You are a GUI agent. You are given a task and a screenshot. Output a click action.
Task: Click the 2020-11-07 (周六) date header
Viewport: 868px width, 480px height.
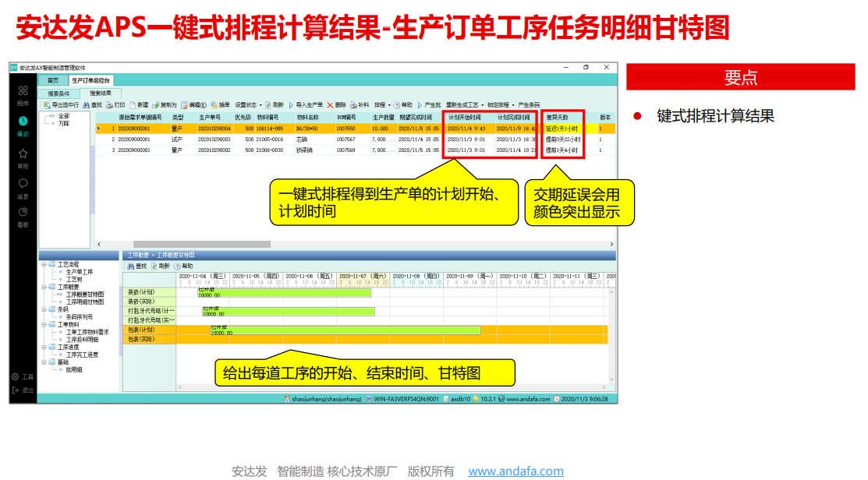click(363, 276)
